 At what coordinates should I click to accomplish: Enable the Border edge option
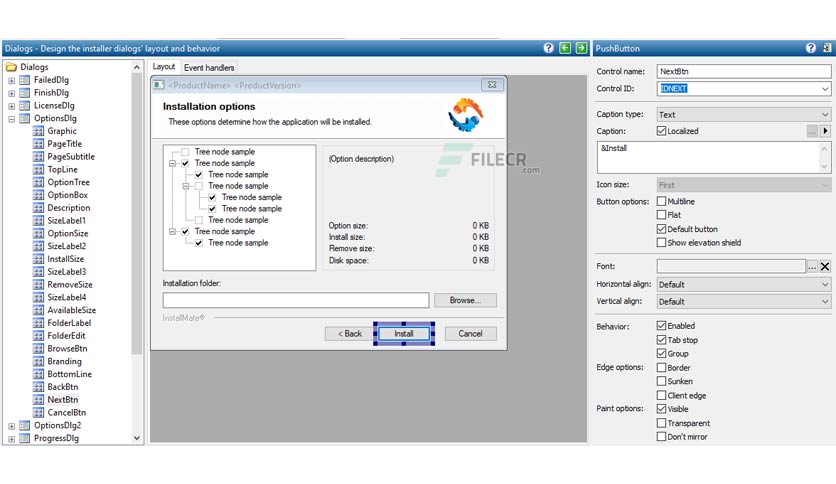click(661, 368)
